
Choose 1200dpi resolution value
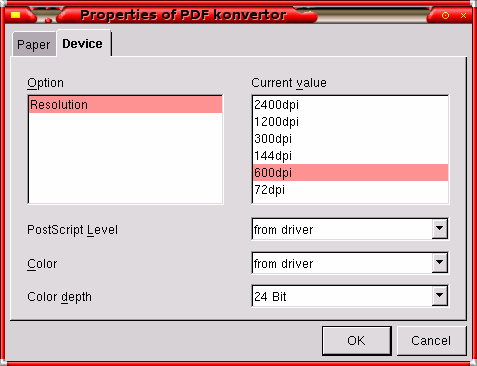tap(350, 122)
